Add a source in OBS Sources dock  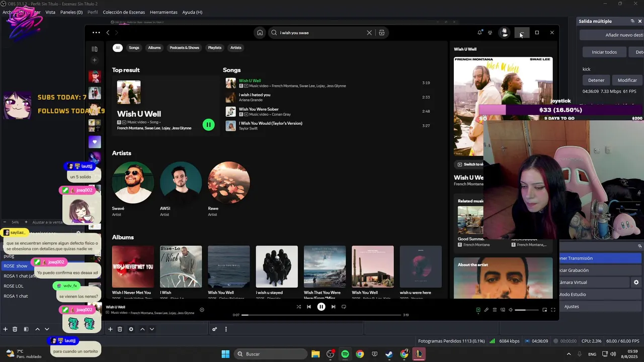110,329
